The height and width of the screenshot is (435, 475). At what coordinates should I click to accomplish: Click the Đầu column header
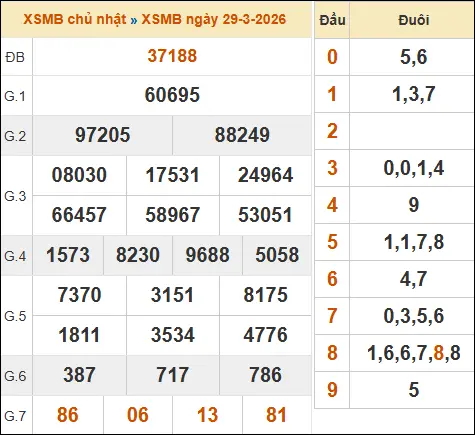pyautogui.click(x=332, y=20)
